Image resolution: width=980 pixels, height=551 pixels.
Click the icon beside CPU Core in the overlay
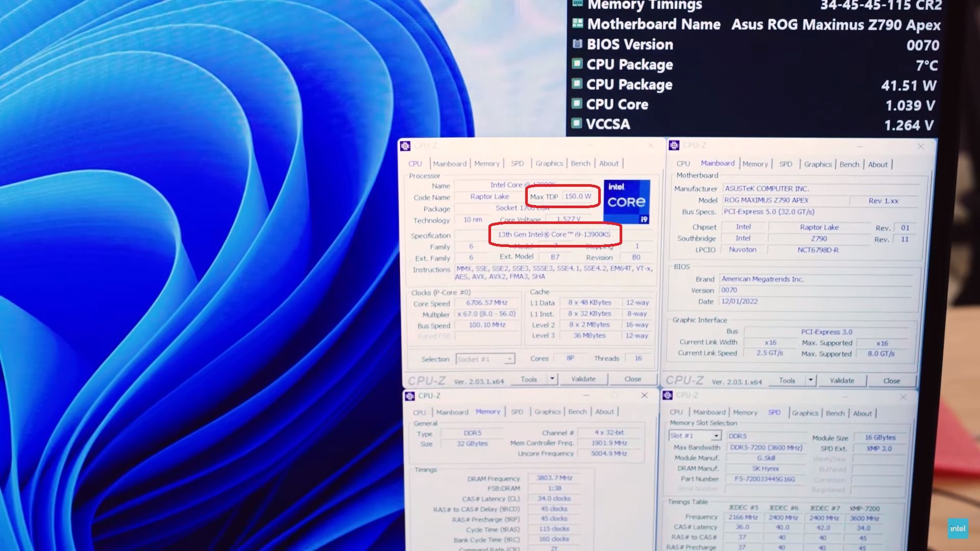click(x=577, y=103)
